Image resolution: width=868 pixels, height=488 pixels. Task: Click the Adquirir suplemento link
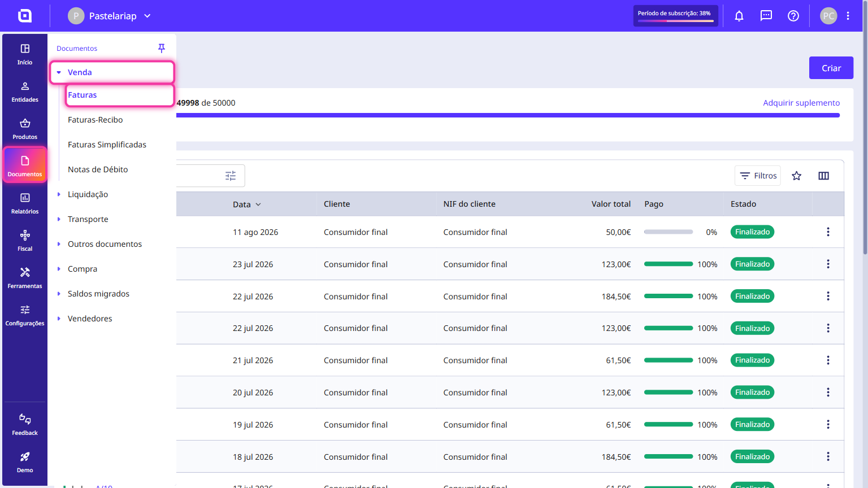pos(801,103)
